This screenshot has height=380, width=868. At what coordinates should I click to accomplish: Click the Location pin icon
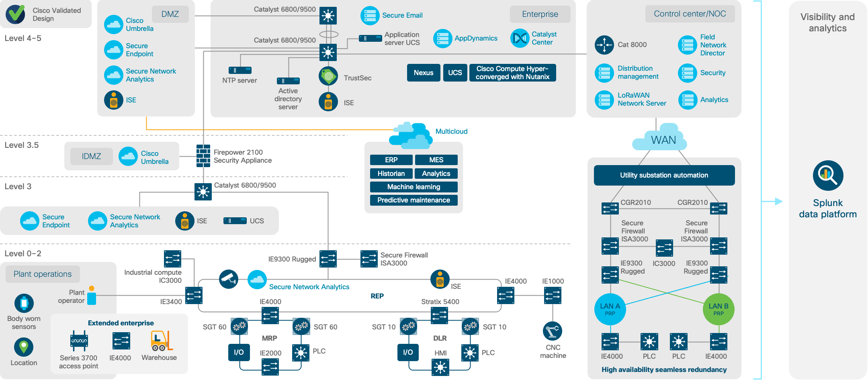(x=24, y=347)
